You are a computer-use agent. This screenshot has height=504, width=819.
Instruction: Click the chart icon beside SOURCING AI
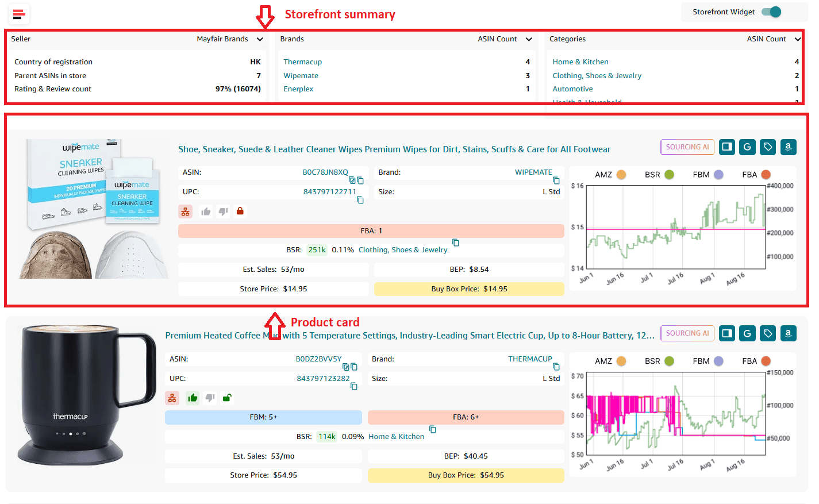click(726, 147)
